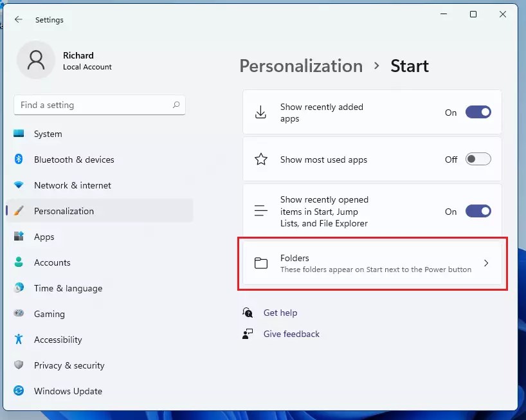Click the Show most used apps label
The image size is (526, 420).
(x=323, y=160)
